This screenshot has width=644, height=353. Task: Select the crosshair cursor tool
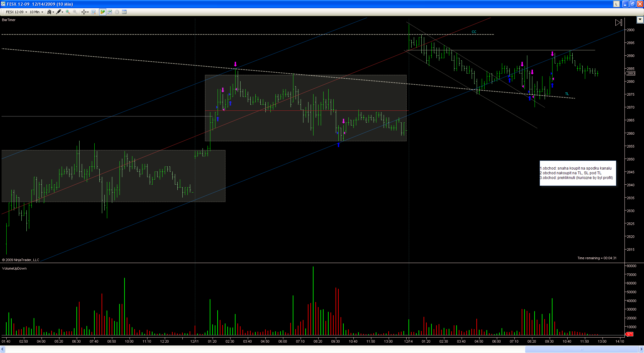[x=85, y=12]
